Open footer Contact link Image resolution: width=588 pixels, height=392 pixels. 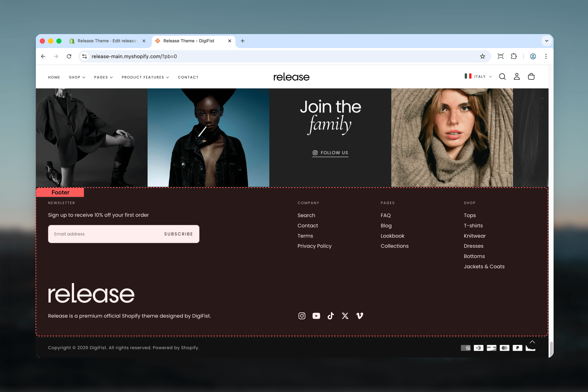click(x=308, y=226)
